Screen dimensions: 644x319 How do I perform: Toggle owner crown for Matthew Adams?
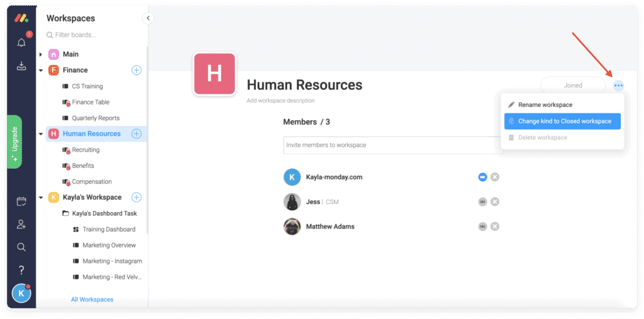[482, 227]
